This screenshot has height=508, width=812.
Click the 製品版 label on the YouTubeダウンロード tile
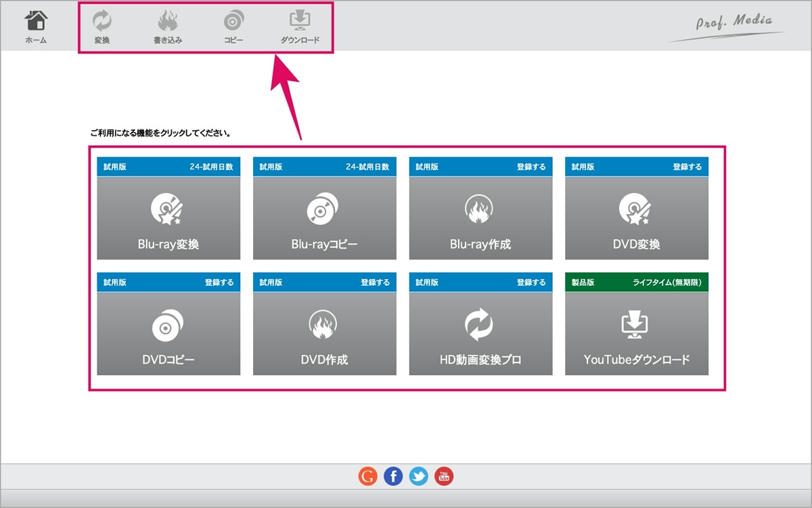(583, 282)
